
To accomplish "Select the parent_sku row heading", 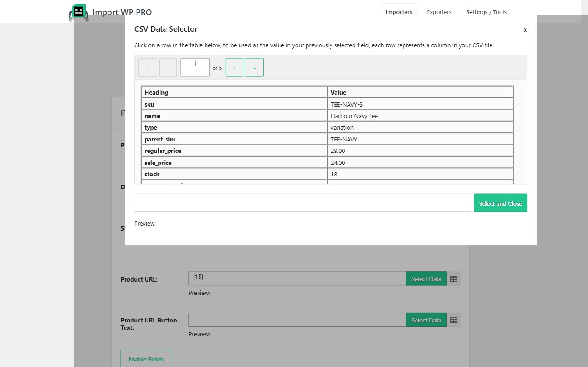I will [234, 139].
